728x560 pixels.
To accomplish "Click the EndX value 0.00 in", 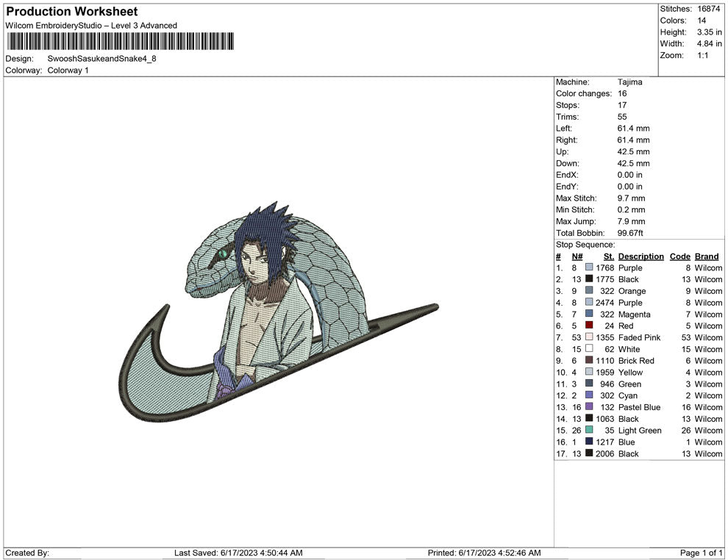I will (x=629, y=175).
